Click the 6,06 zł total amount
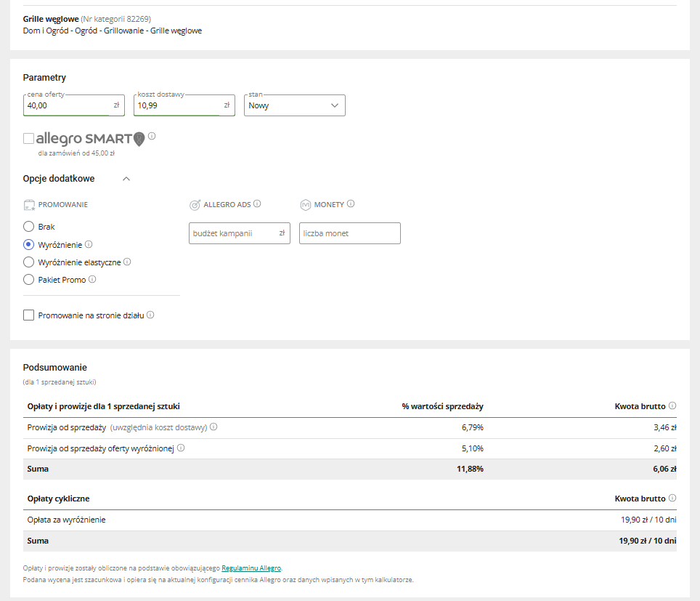 (664, 469)
